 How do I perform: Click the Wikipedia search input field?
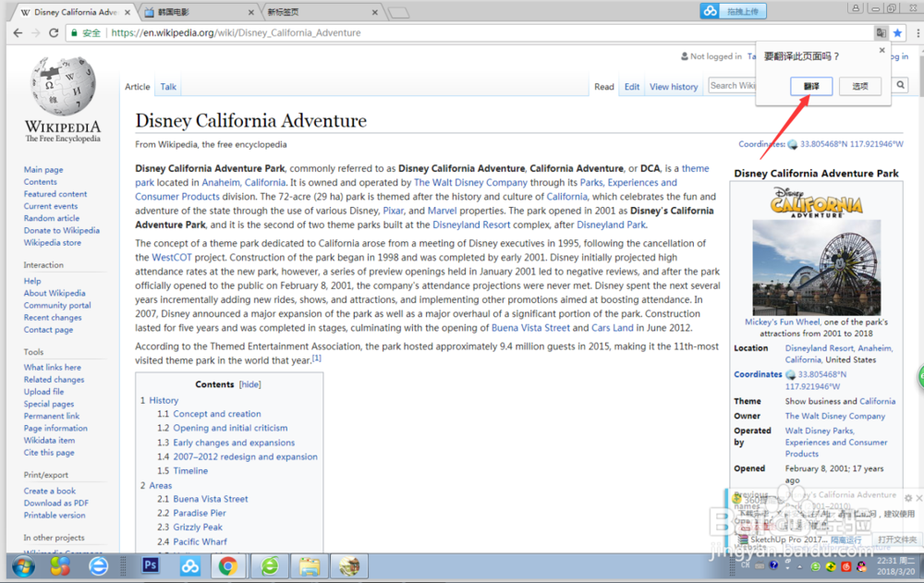tap(732, 86)
